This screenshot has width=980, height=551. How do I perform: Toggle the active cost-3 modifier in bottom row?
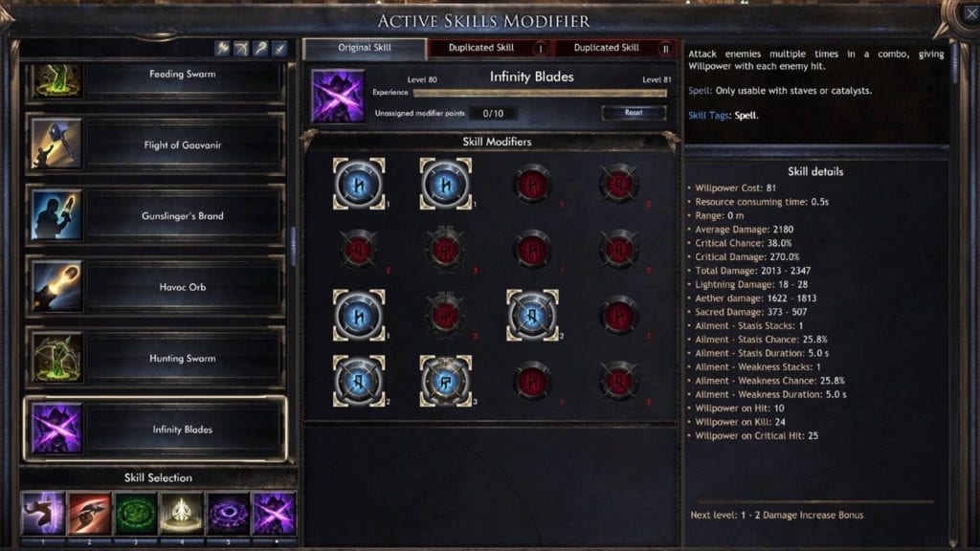446,381
